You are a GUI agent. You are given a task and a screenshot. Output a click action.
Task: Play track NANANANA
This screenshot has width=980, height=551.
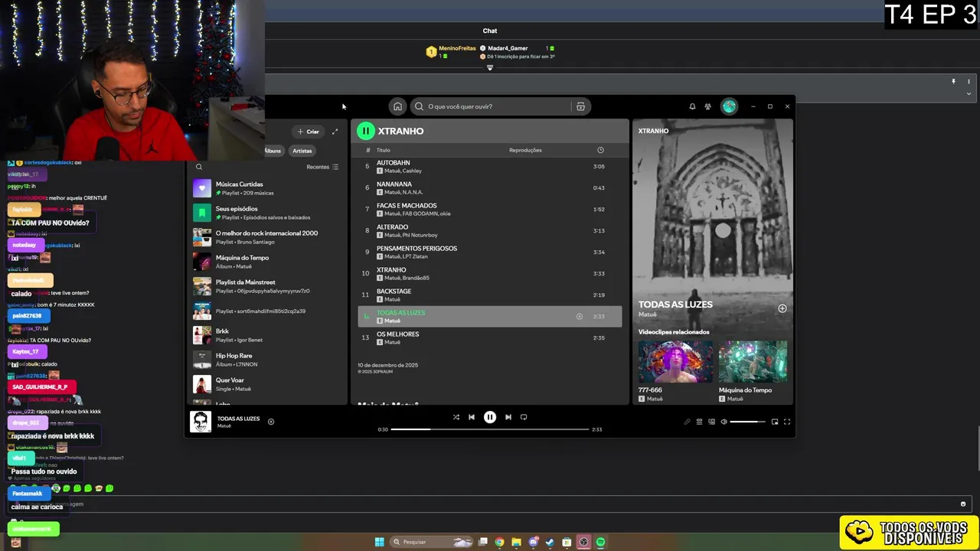pos(490,187)
